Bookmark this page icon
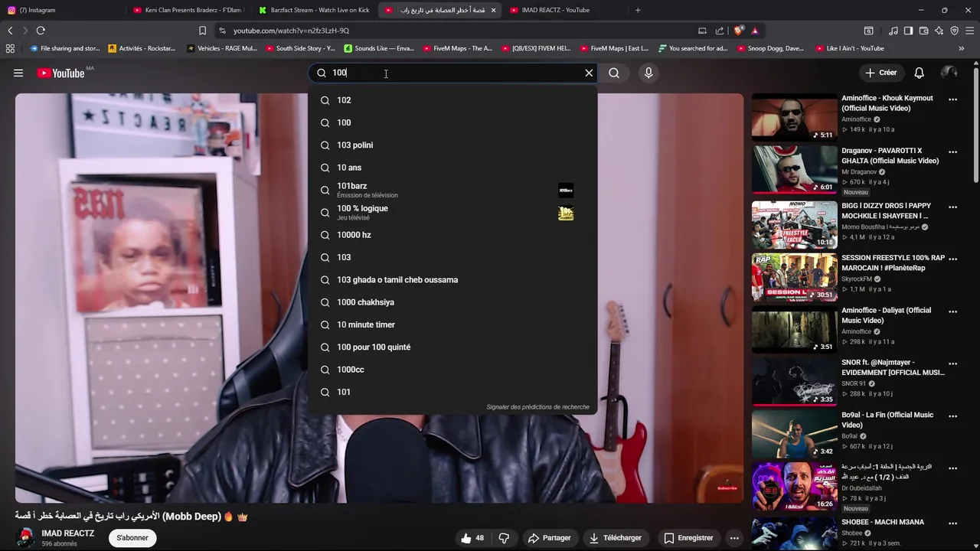 tap(202, 31)
